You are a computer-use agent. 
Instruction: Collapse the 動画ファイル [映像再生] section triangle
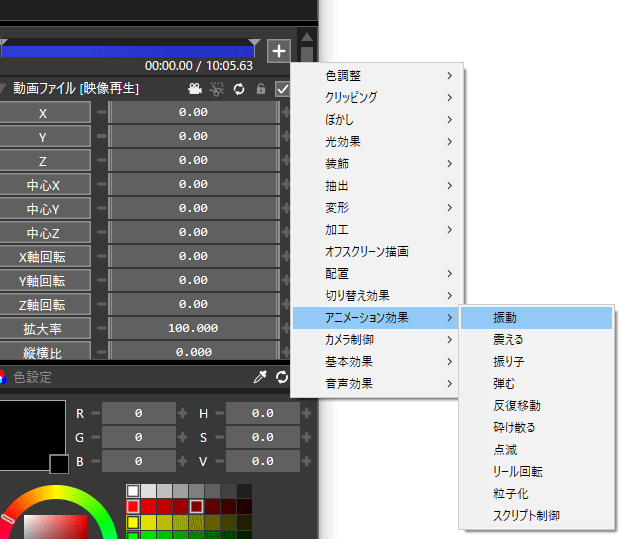pos(2,88)
